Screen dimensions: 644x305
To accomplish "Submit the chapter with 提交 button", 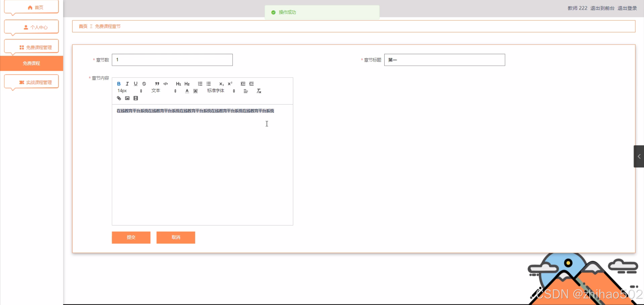I will pyautogui.click(x=131, y=237).
